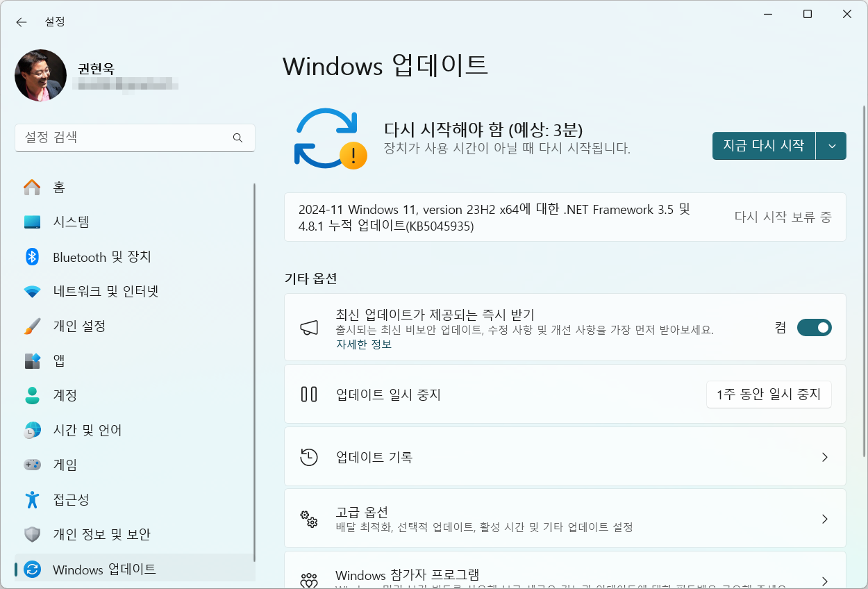Expand the 업데이트 기록 chevron

pyautogui.click(x=825, y=457)
